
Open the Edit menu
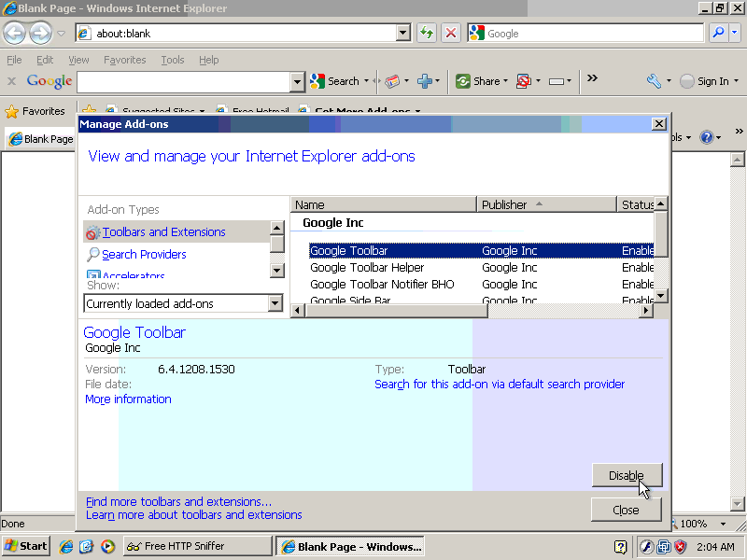tap(45, 60)
